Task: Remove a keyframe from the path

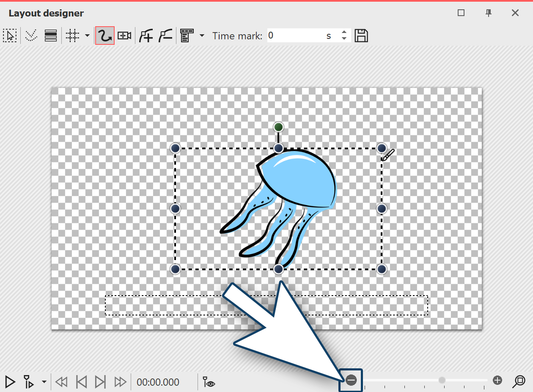Action: (x=165, y=36)
